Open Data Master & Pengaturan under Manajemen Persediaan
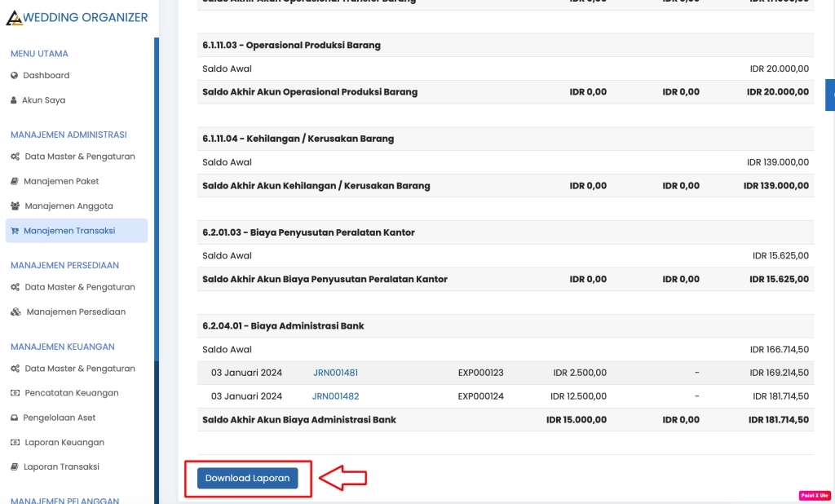The width and height of the screenshot is (835, 504). click(79, 287)
